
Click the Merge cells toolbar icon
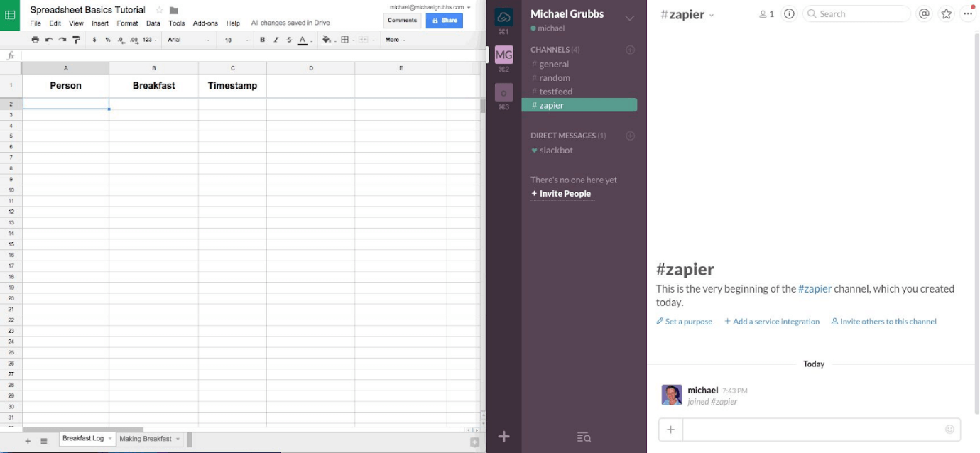[365, 40]
